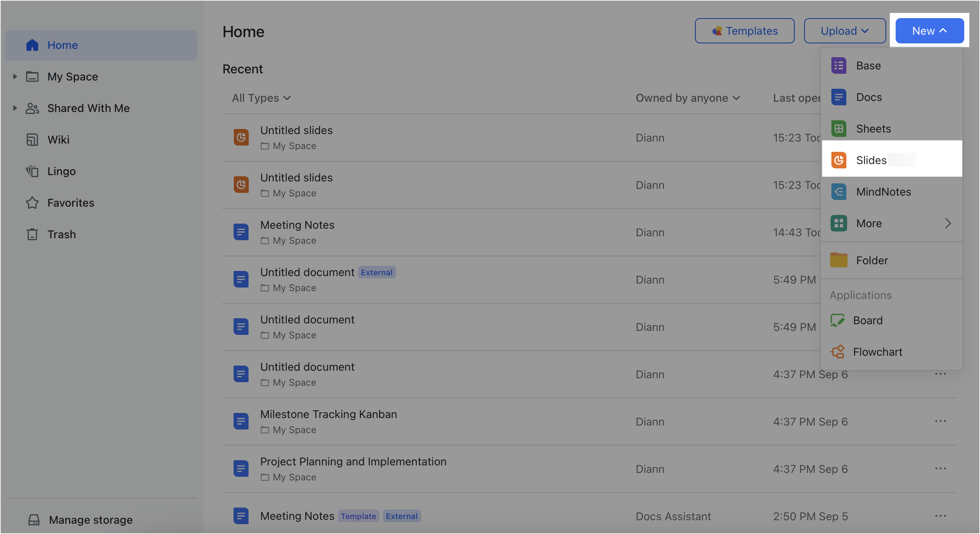Click the Templates button
The width and height of the screenshot is (980, 534).
tap(744, 31)
